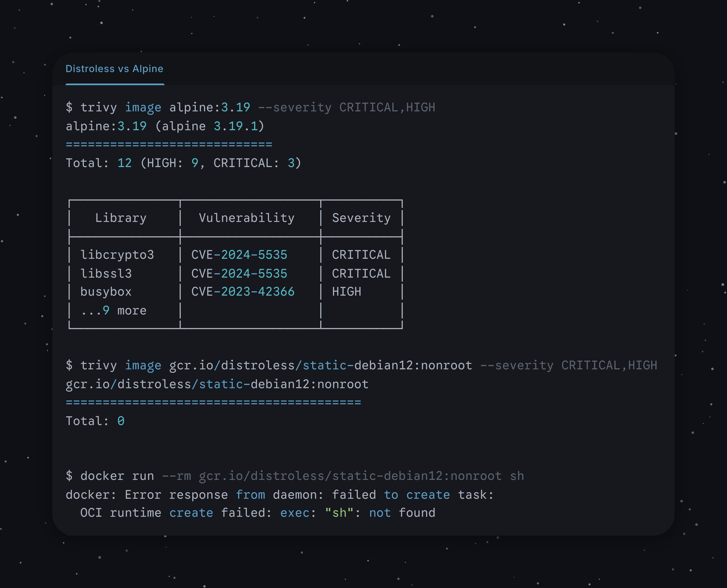Click the Error response from daemon line

(x=279, y=495)
